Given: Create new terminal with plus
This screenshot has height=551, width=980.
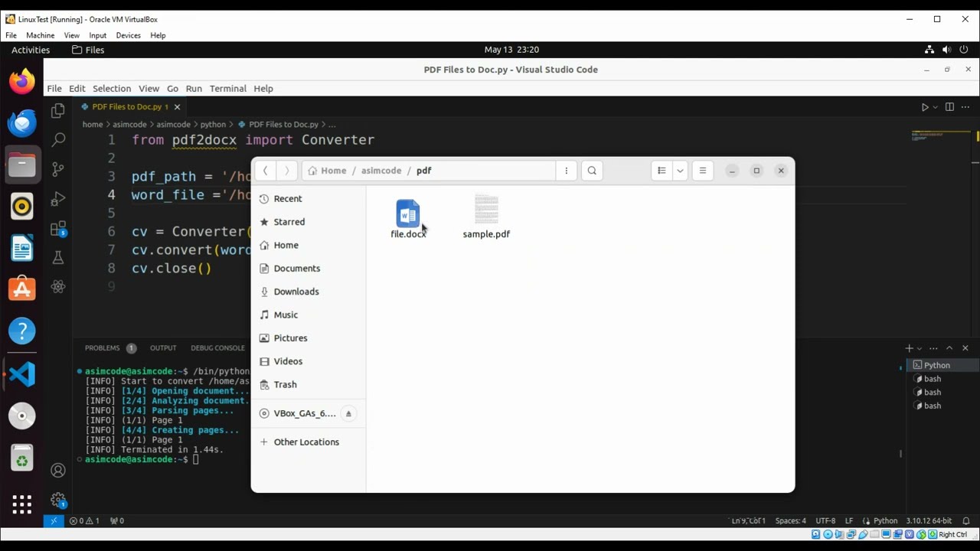Looking at the screenshot, I should tap(909, 348).
